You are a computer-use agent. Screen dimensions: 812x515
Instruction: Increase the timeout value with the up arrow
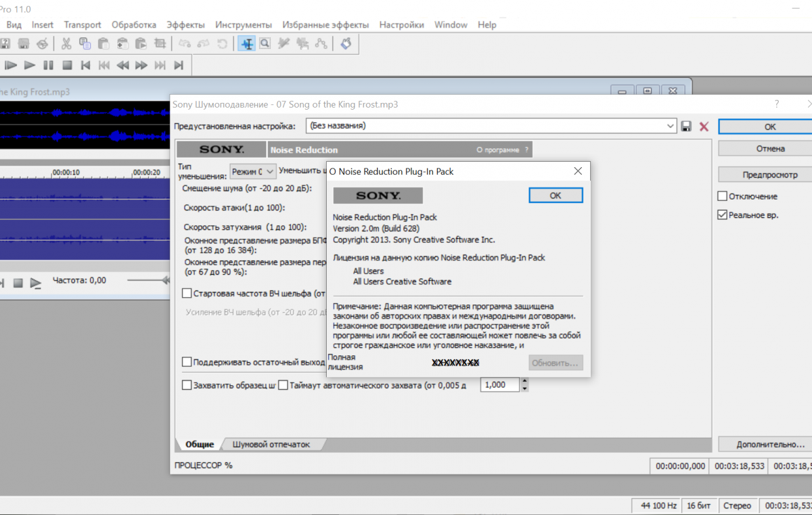524,381
